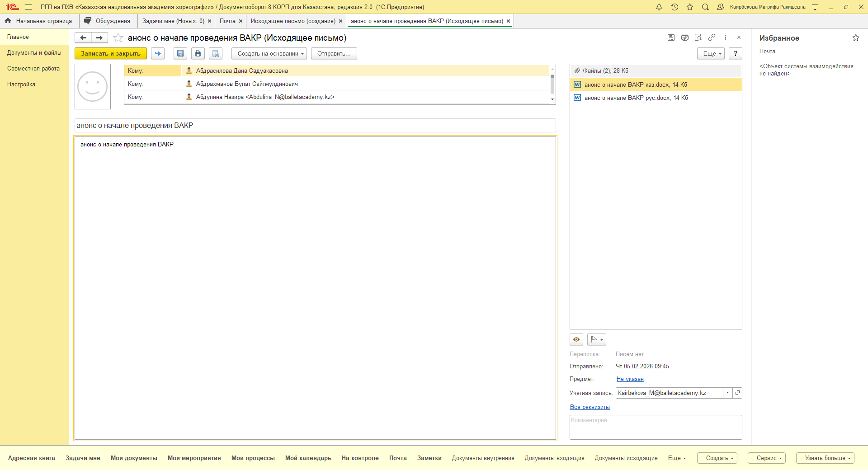
Task: Toggle the favorite star beside letter title
Action: pyautogui.click(x=118, y=38)
